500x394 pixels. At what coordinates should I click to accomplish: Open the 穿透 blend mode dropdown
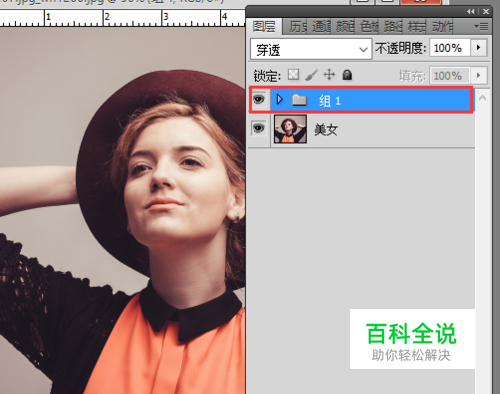pyautogui.click(x=311, y=49)
